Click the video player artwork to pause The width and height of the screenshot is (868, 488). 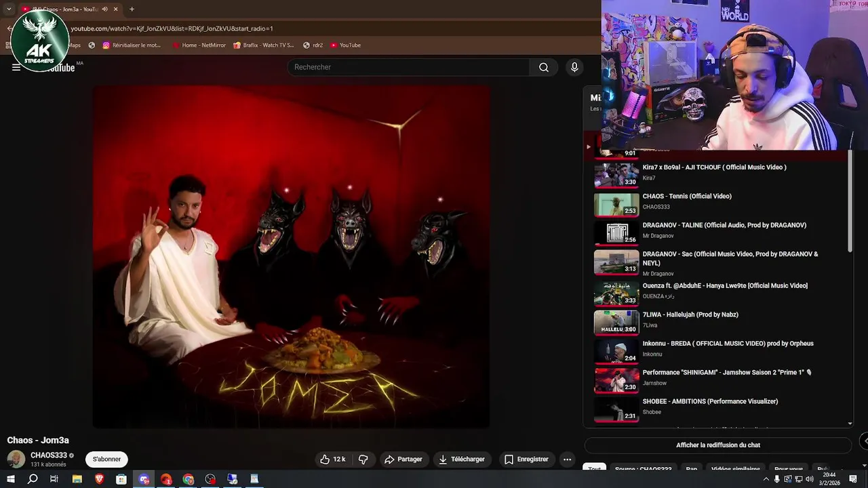[291, 257]
